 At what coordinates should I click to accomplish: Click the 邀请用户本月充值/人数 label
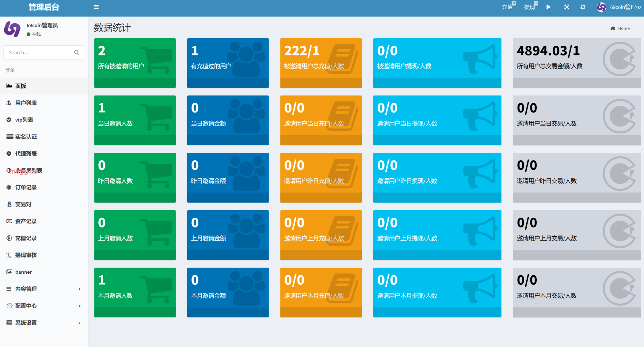pyautogui.click(x=314, y=296)
